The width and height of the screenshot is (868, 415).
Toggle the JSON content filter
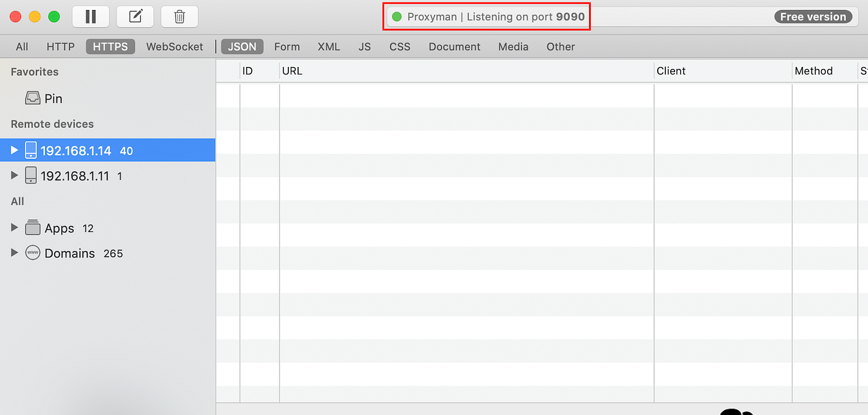coord(242,47)
